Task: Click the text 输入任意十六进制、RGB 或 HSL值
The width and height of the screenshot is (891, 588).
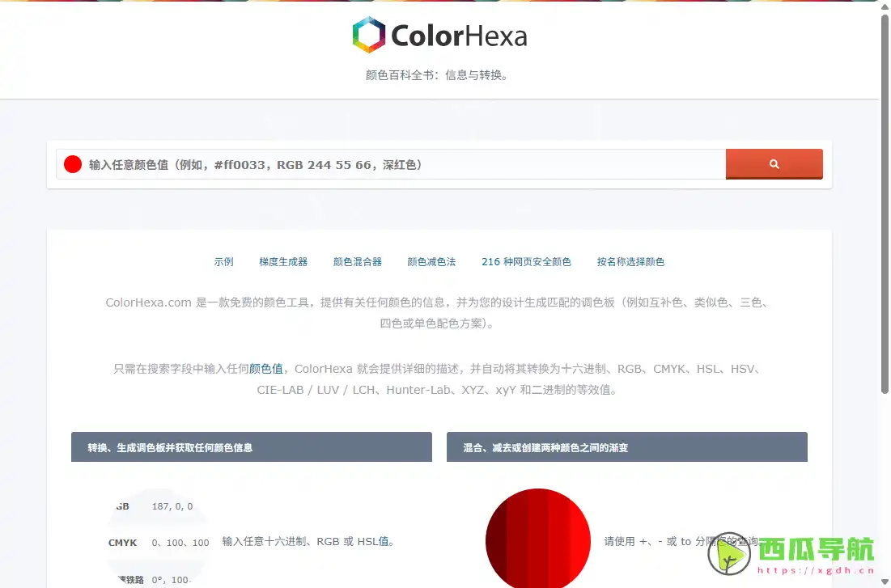Action: point(308,541)
